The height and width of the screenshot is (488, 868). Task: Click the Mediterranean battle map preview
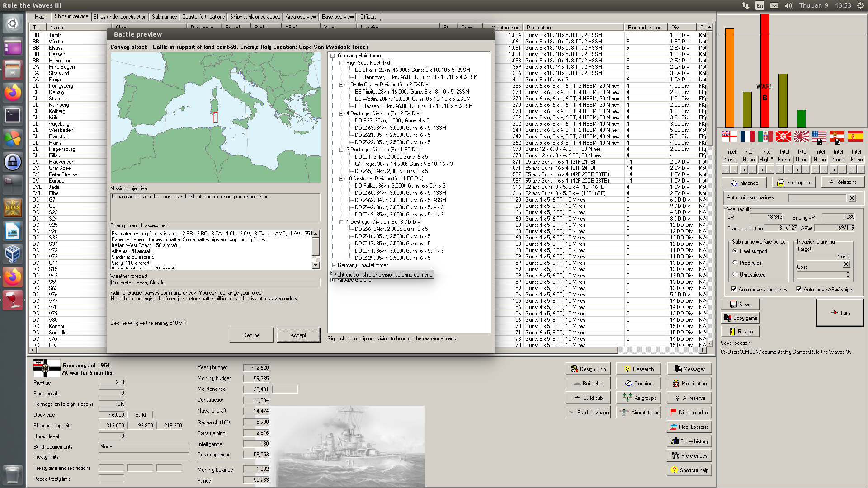click(x=216, y=117)
